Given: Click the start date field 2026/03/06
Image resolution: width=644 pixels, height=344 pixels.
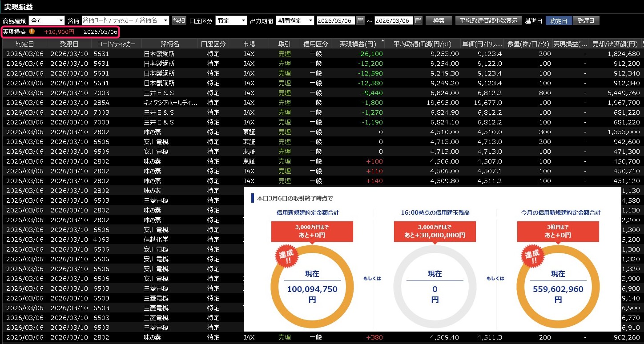Looking at the screenshot, I should click(336, 20).
